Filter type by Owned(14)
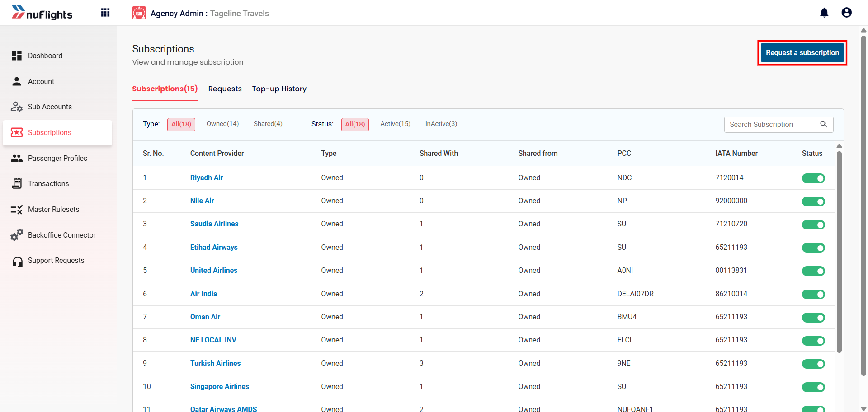Viewport: 868px width, 412px height. (222, 124)
